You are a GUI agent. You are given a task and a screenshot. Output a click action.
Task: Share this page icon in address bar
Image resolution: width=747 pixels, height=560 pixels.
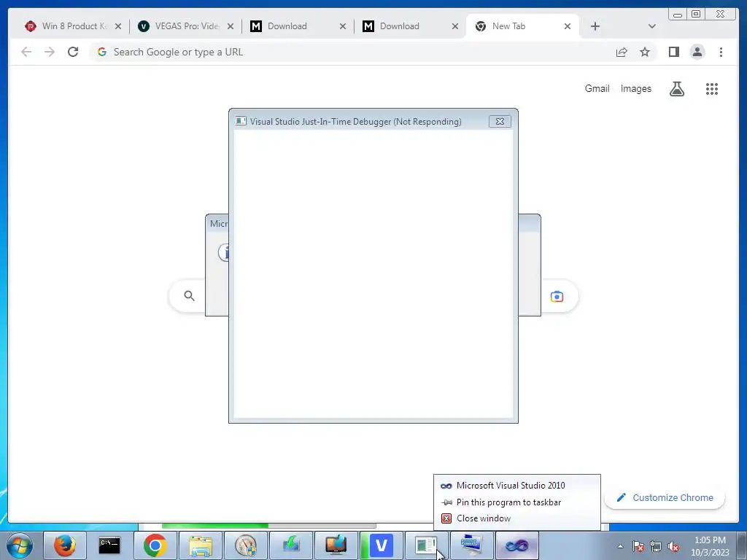point(622,52)
